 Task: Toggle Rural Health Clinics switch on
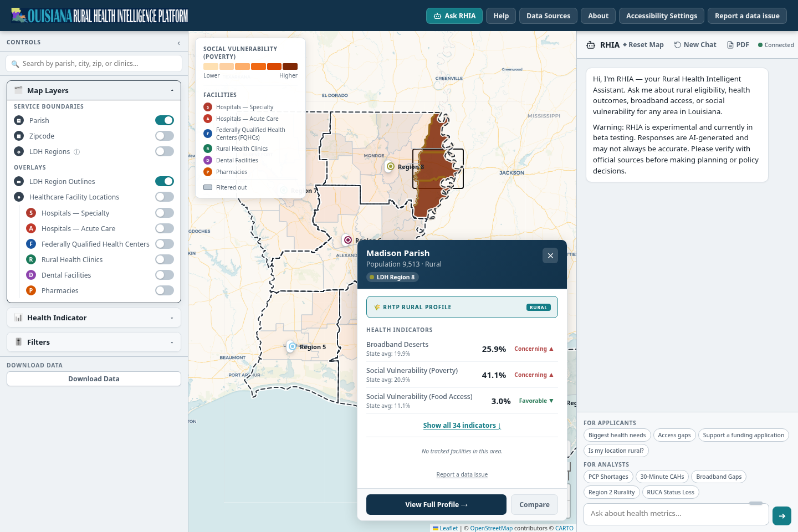click(x=165, y=259)
